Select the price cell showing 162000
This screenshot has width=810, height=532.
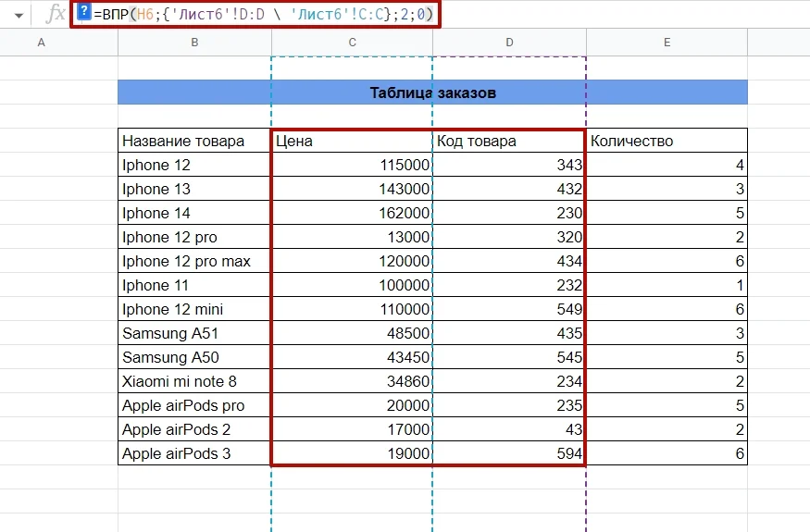pos(352,213)
